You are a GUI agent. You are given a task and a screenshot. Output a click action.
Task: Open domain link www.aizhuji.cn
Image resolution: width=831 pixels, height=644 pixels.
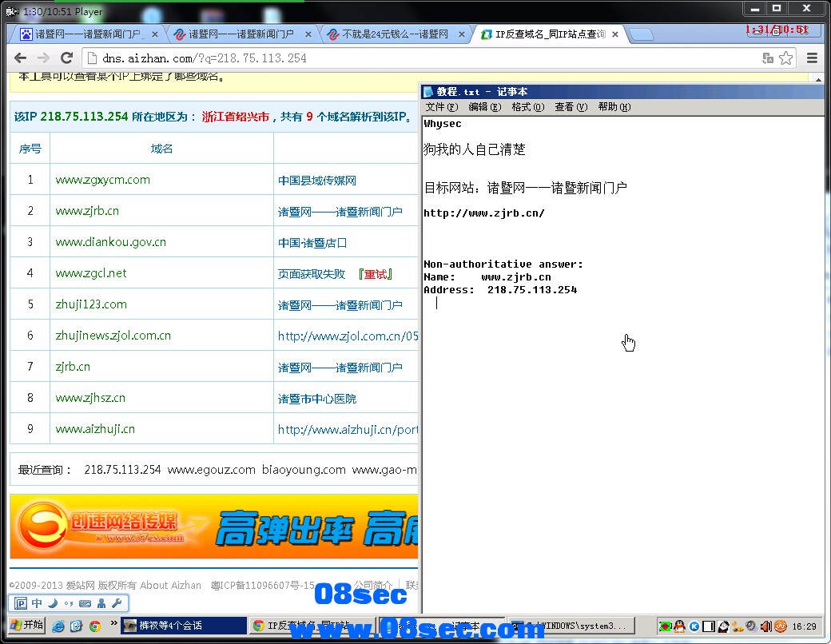(95, 429)
